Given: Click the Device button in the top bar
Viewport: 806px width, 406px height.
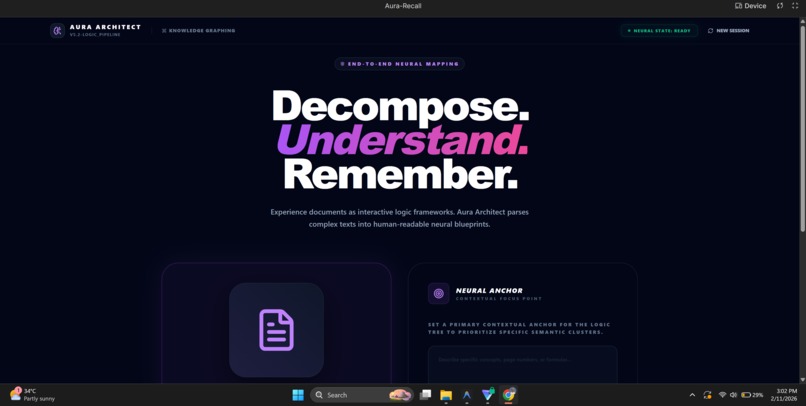Looking at the screenshot, I should tap(751, 6).
